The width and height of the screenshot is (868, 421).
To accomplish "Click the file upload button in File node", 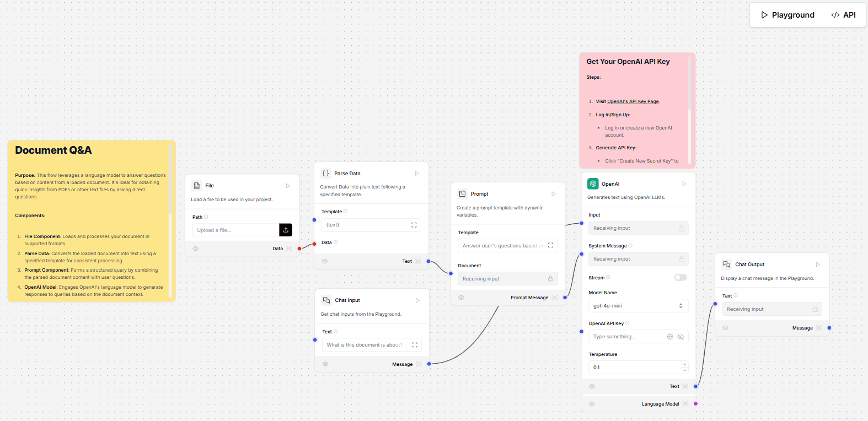I will 285,230.
